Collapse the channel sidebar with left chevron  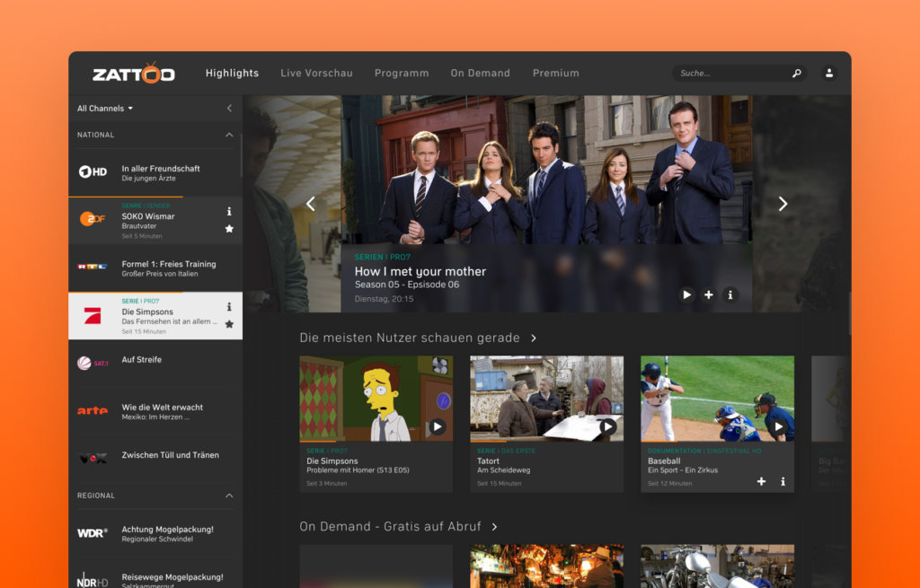pos(229,109)
